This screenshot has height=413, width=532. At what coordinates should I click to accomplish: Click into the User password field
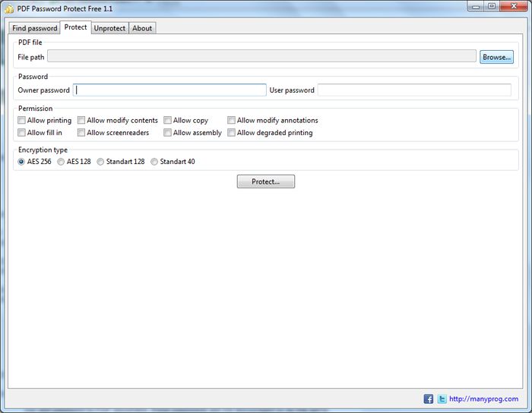[x=414, y=90]
